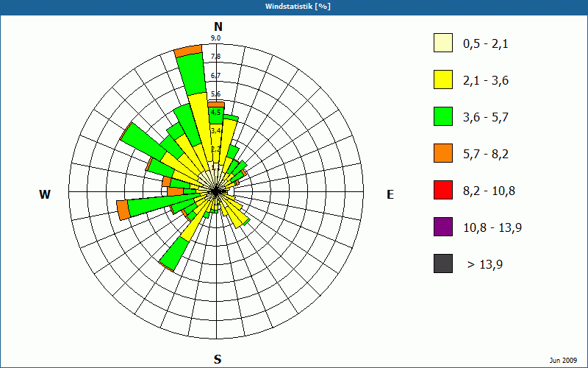Click the '> 13,9' legend label
The image size is (588, 368).
pos(485,265)
